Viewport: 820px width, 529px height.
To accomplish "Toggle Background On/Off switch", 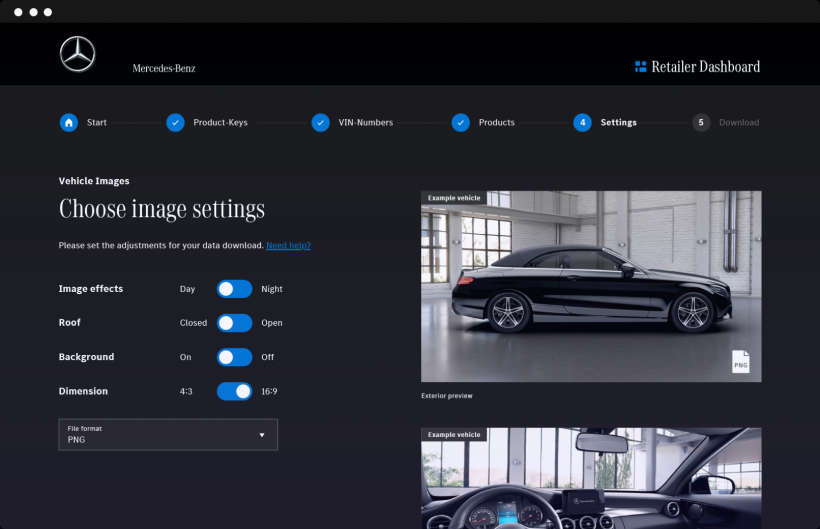I will point(234,357).
